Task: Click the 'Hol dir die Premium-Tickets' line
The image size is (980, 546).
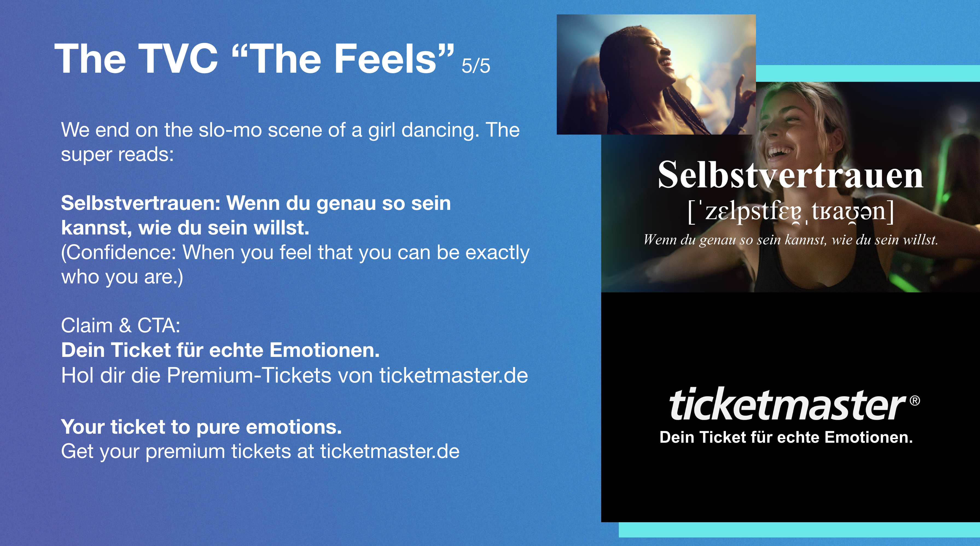Action: click(x=295, y=375)
